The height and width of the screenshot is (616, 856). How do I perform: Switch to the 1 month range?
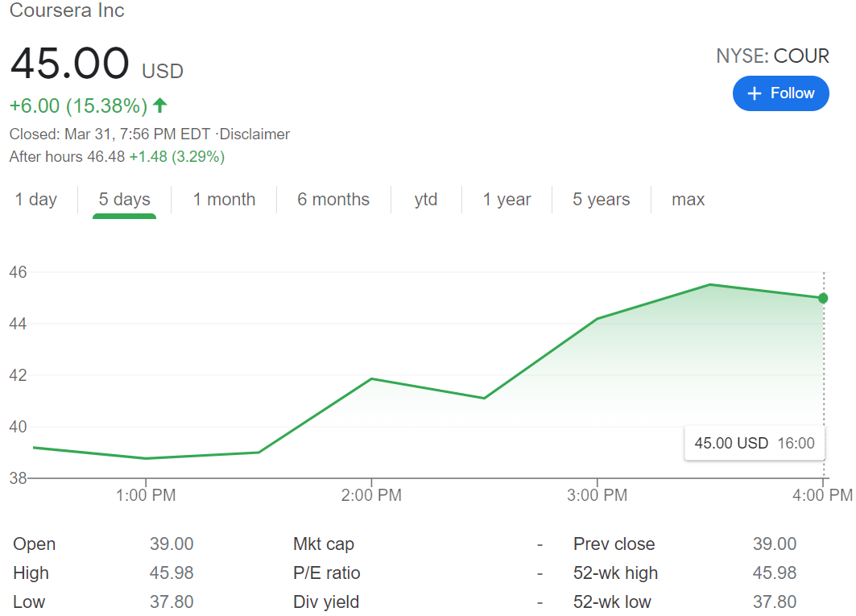225,200
